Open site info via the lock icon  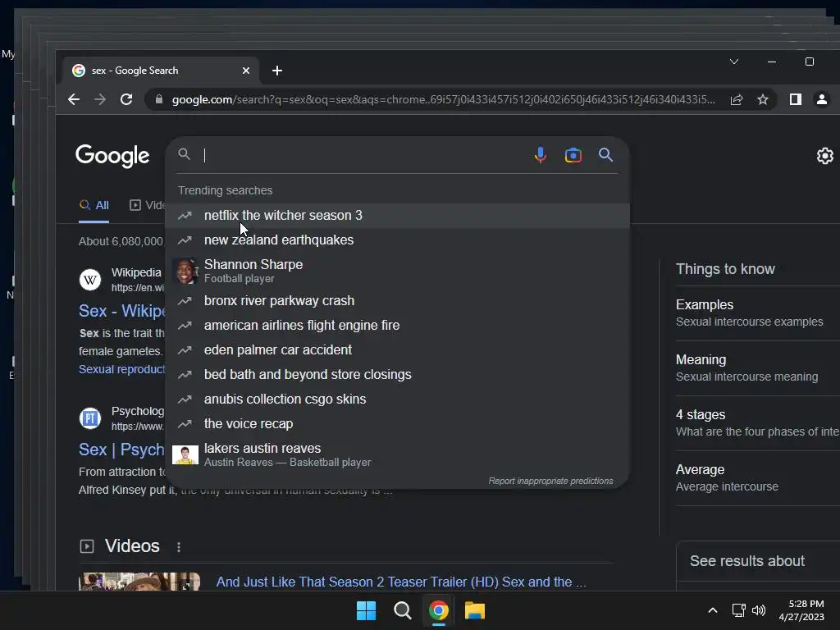point(158,99)
